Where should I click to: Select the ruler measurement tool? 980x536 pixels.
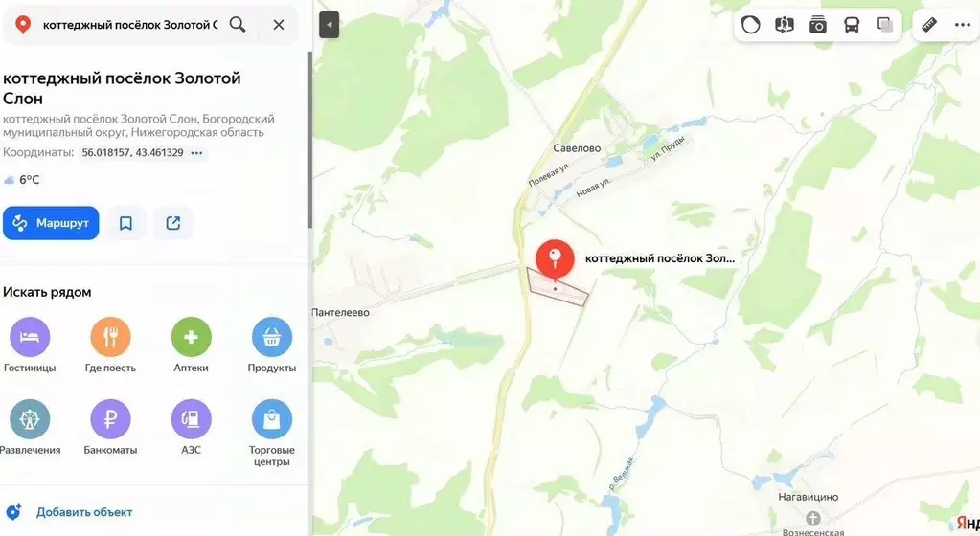(929, 25)
